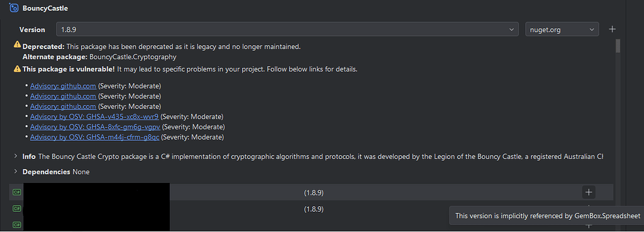Open the third Advisory: github.com link
The image size is (644, 232).
pyautogui.click(x=64, y=106)
